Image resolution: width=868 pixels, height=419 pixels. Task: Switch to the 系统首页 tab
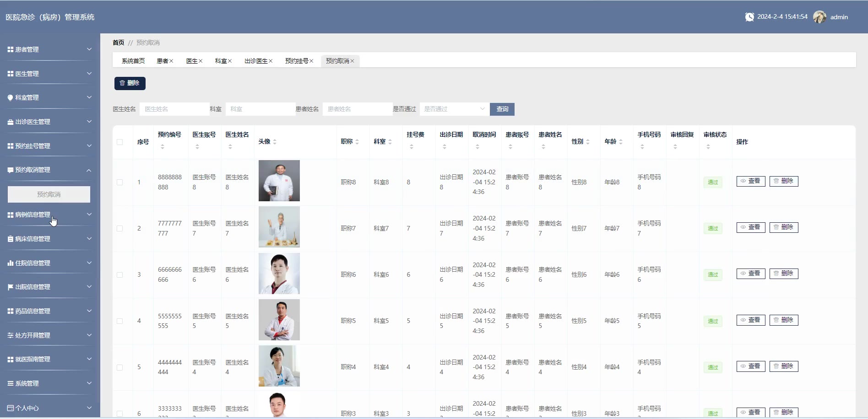coord(133,61)
